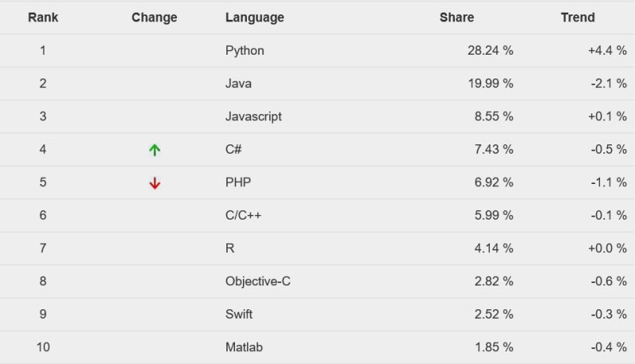Click the Change column header
The width and height of the screenshot is (635, 364).
154,17
